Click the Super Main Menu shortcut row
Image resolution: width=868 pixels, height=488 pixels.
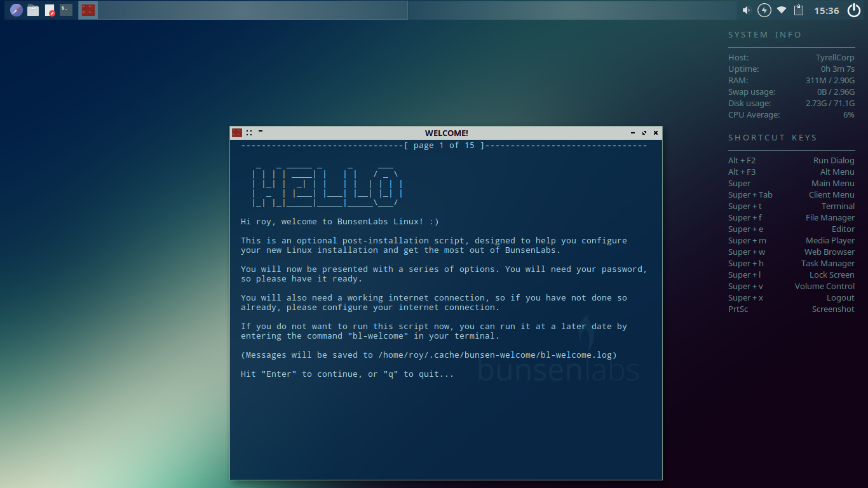pos(791,184)
